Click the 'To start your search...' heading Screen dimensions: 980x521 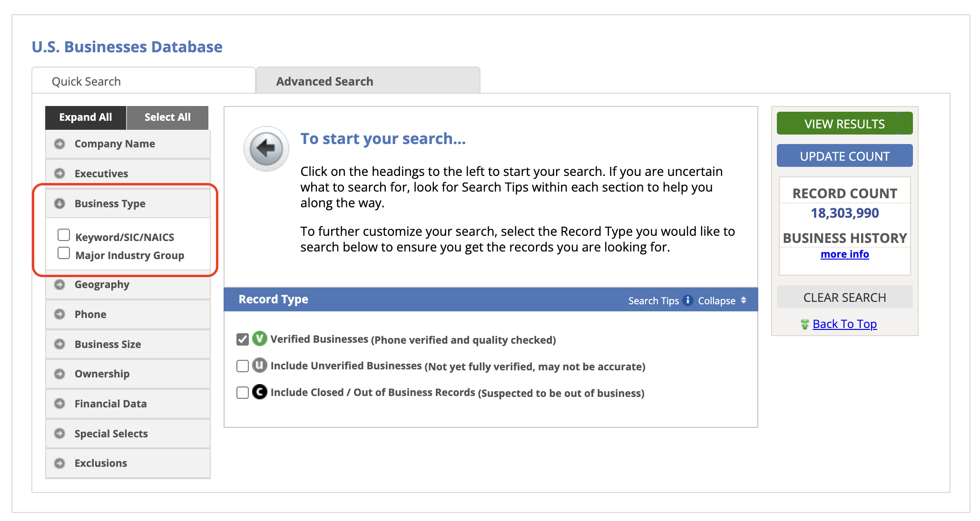[x=383, y=138]
